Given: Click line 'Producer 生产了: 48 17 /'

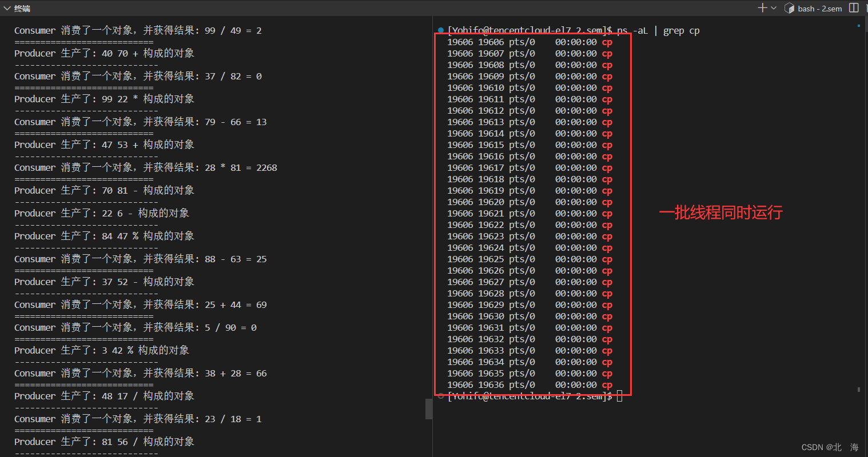Looking at the screenshot, I should click(104, 396).
